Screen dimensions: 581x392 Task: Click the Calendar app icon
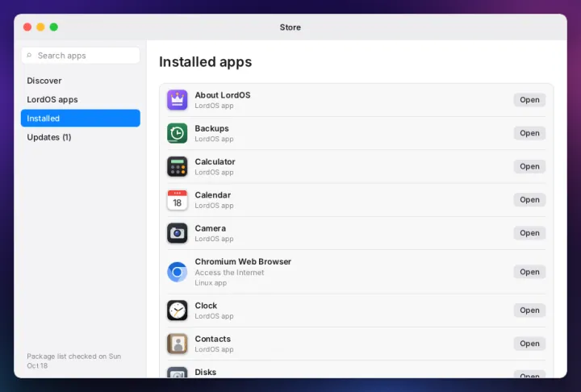point(177,200)
